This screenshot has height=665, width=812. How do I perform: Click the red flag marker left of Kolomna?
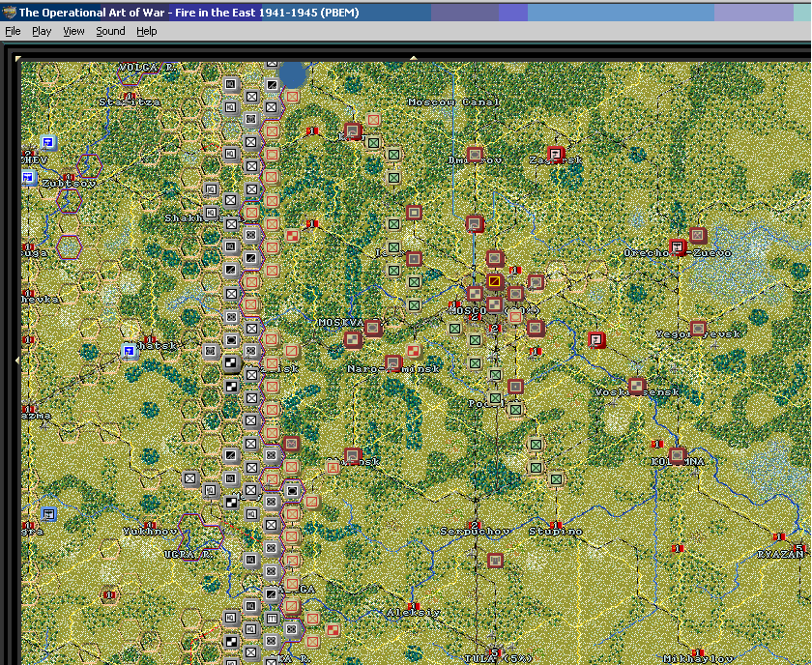tap(657, 445)
